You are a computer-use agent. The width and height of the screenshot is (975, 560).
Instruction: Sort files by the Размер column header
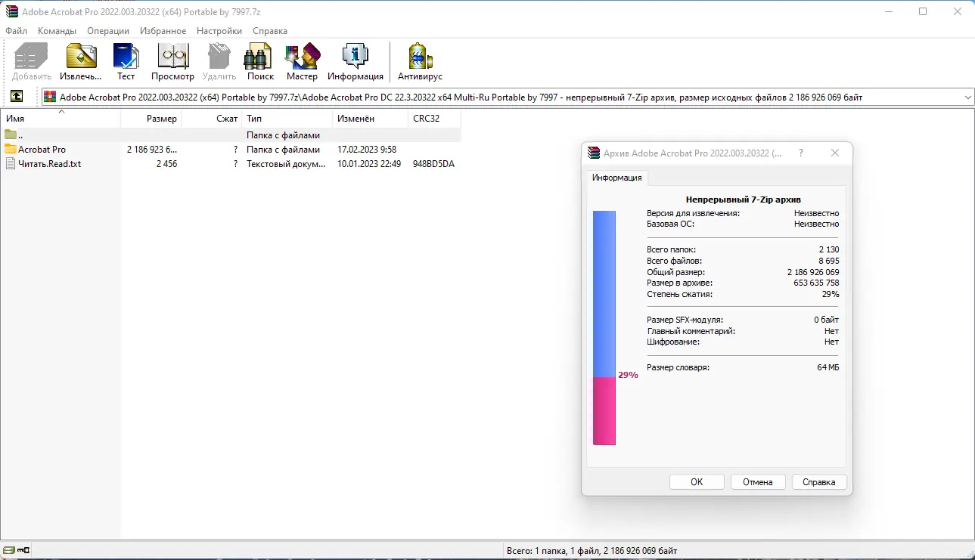point(163,118)
